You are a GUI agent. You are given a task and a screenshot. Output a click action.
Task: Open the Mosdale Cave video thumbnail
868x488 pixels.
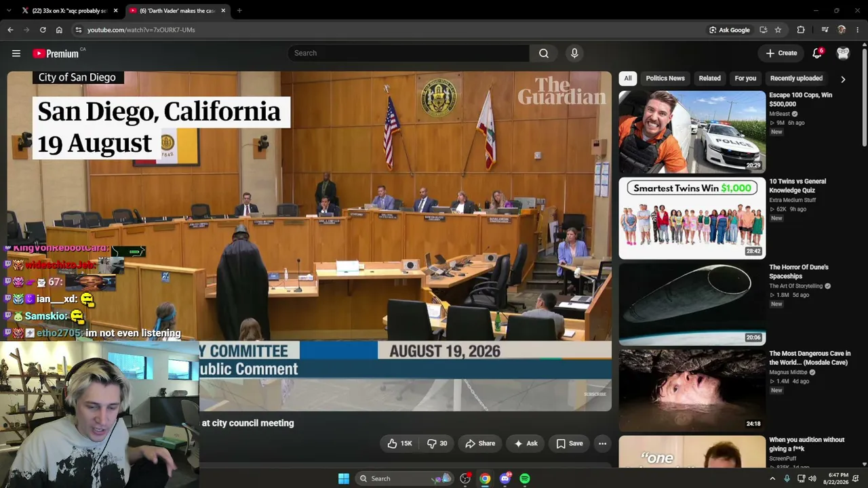(x=692, y=390)
